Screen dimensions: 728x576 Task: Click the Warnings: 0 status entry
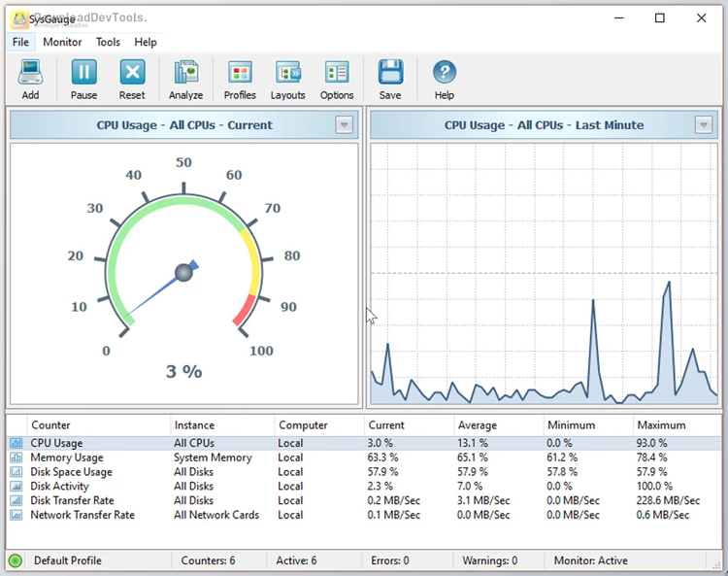tap(490, 560)
